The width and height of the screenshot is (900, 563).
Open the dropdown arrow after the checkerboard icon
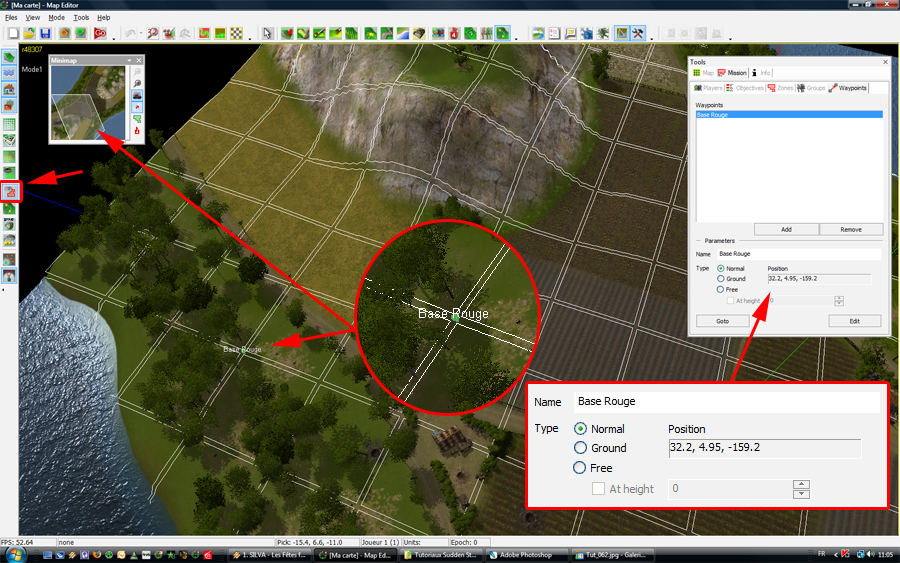pyautogui.click(x=250, y=38)
